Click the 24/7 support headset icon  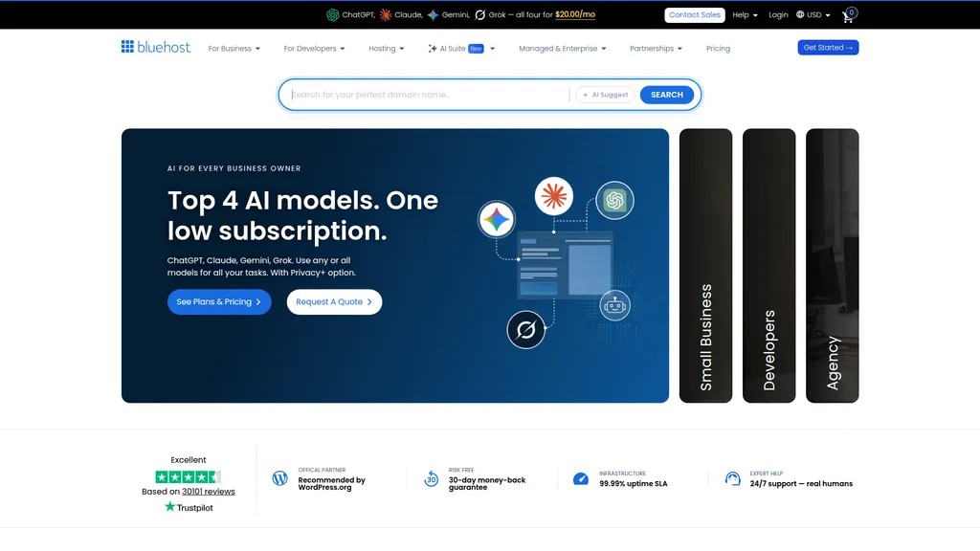732,479
